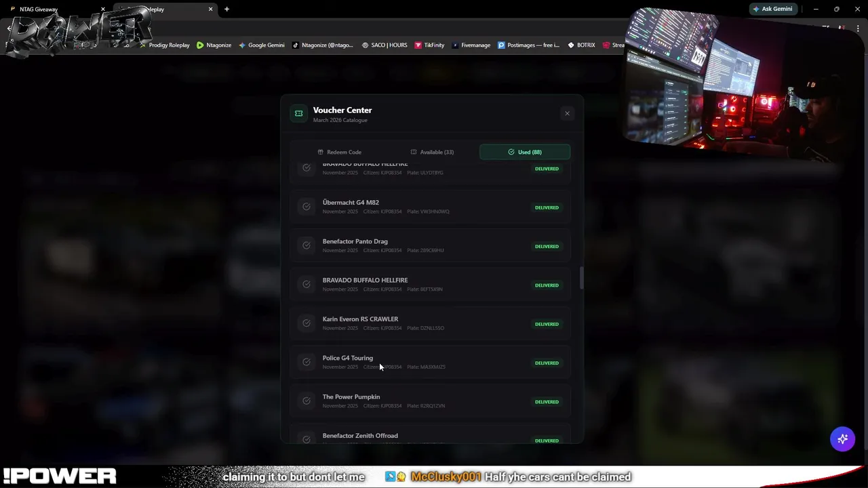Click the DELIVERED badge for Übermacht G4 M82
868x488 pixels.
[x=547, y=207]
